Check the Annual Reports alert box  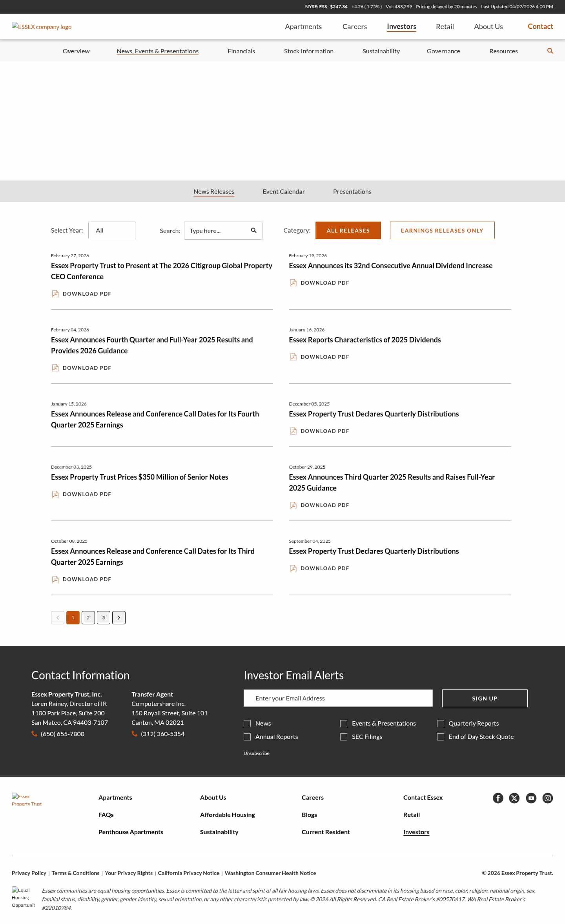[247, 737]
